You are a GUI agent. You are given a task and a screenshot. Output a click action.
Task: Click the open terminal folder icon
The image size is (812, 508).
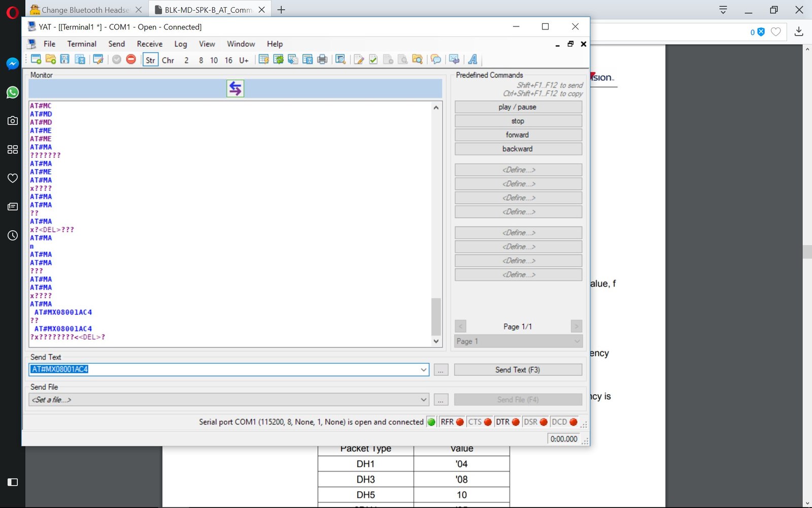[51, 59]
